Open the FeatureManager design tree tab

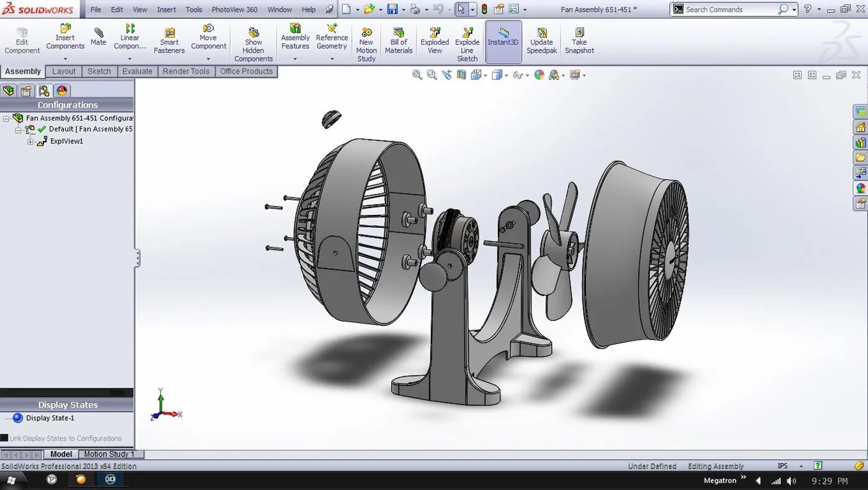click(x=9, y=91)
